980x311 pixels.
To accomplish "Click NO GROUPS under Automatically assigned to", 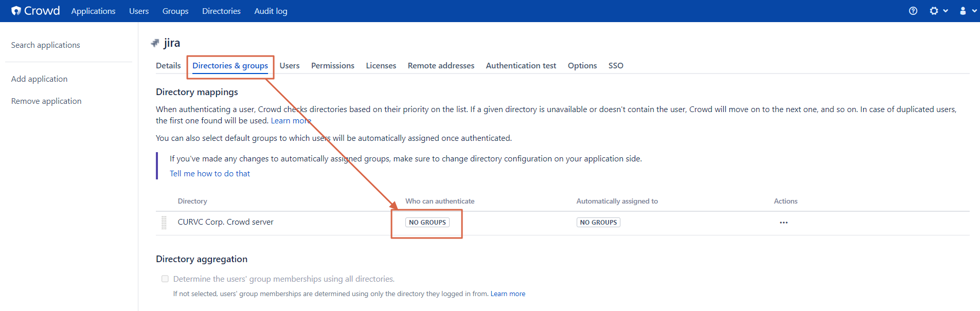I will (x=598, y=222).
